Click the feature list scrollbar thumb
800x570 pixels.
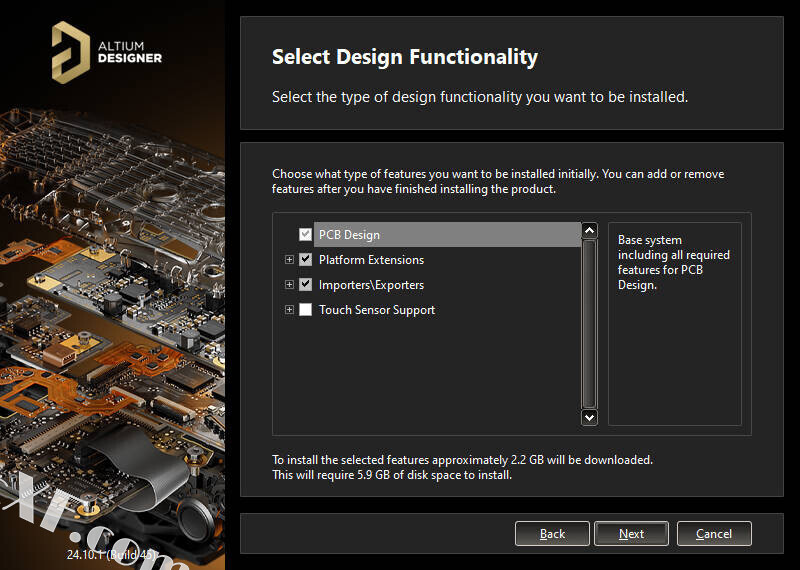pos(589,324)
